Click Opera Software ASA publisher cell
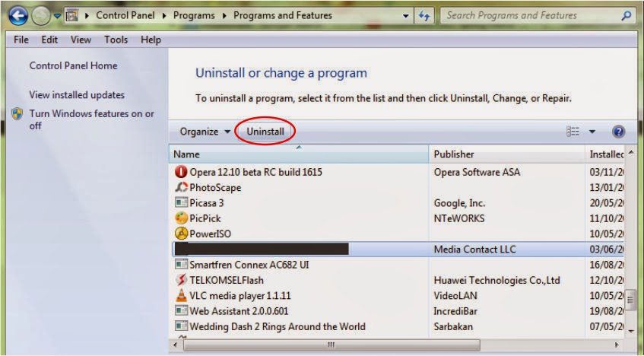The height and width of the screenshot is (356, 644). click(x=477, y=172)
